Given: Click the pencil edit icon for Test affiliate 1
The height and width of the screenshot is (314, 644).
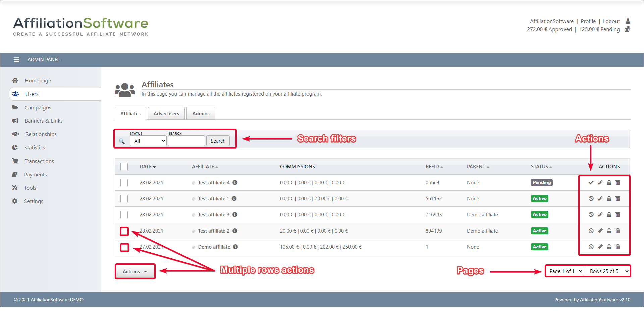Looking at the screenshot, I should [600, 199].
